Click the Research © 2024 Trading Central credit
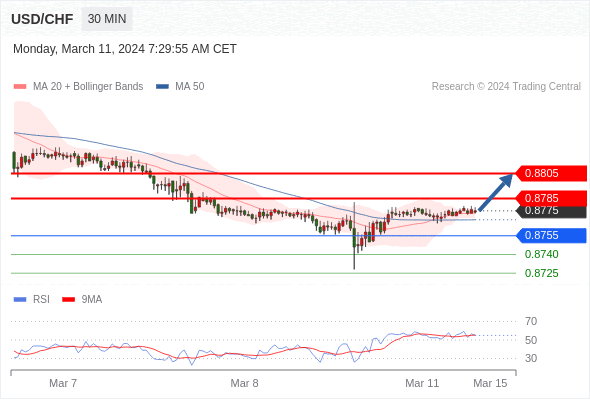Viewport: 590px width, 400px height. [x=506, y=87]
